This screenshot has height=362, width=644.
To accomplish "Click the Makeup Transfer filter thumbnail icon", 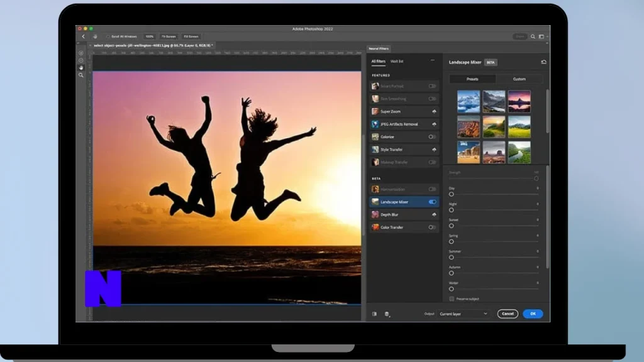I will click(375, 163).
